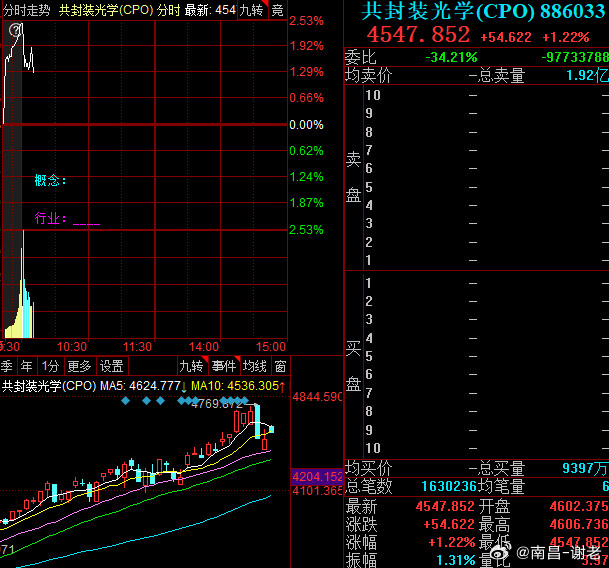Screen dimensions: 609x568
Task: Click the 开盘 value 4602.375
Action: click(x=579, y=506)
